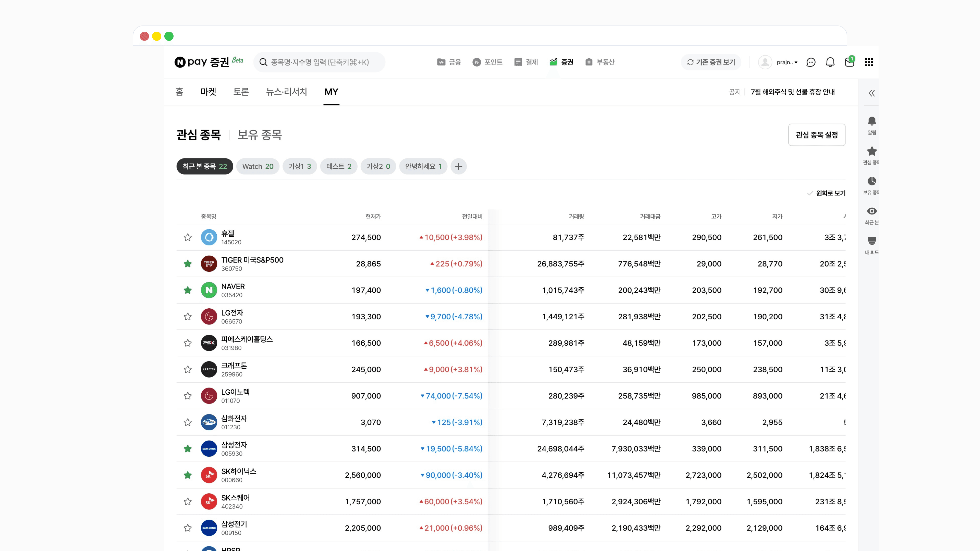
Task: Click the NAVER stock logo
Action: [x=209, y=290]
